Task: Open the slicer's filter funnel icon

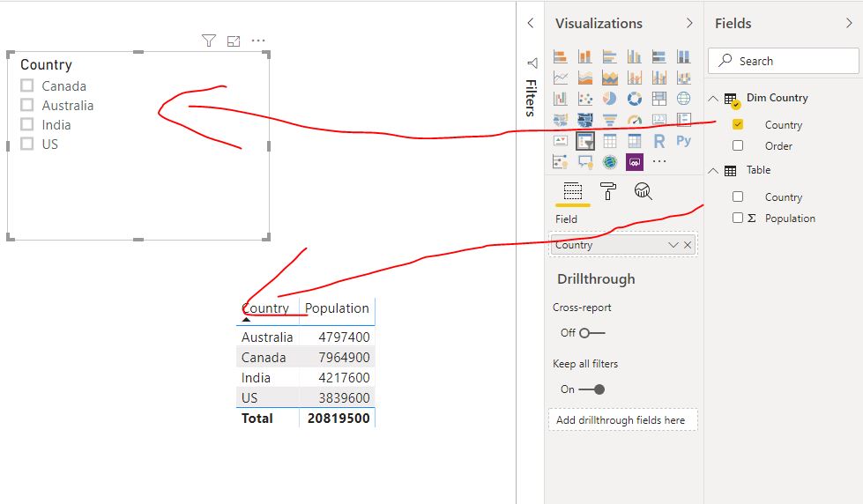Action: click(x=209, y=41)
